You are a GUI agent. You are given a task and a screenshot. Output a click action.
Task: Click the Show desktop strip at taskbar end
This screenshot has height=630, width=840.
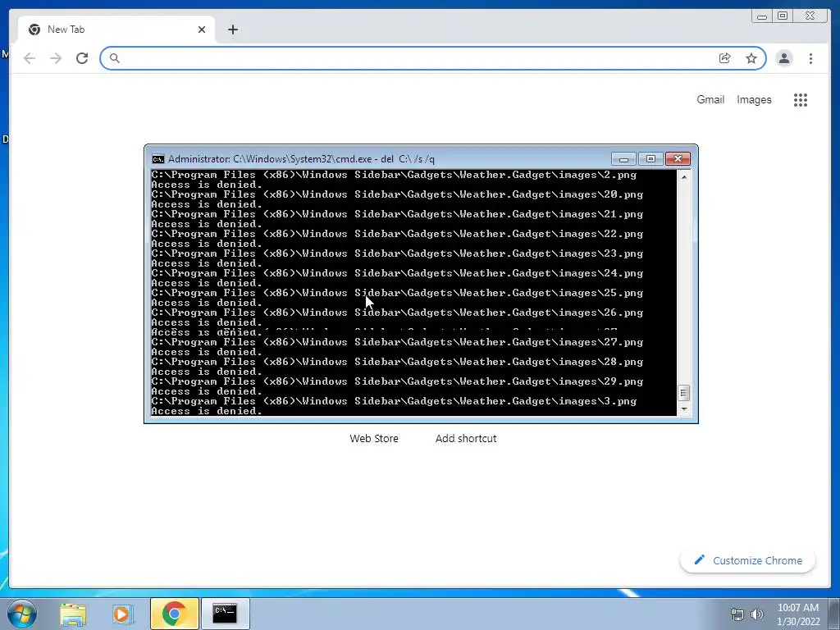click(834, 614)
